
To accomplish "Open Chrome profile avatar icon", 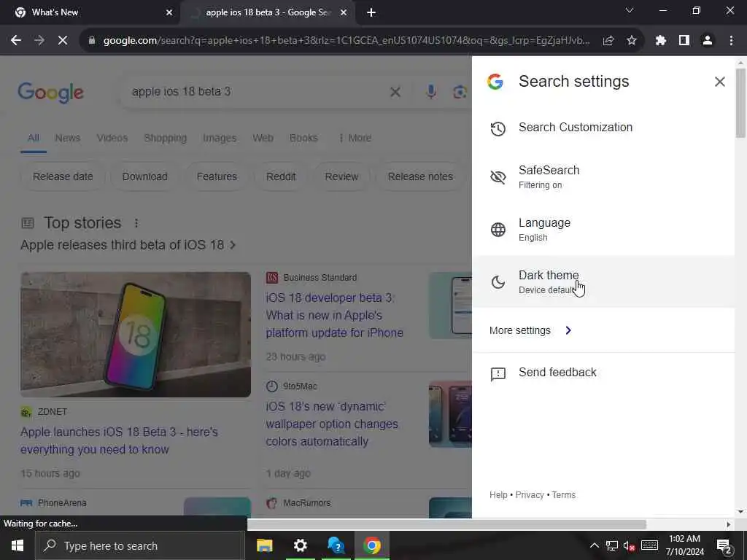I will 707,41.
